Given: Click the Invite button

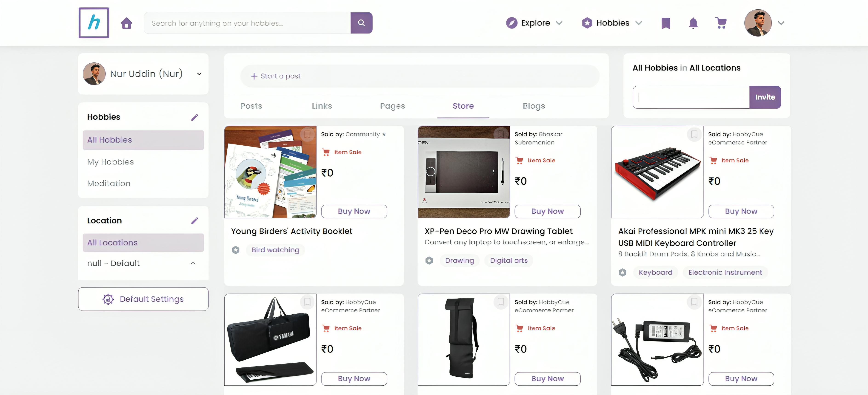Looking at the screenshot, I should (765, 97).
